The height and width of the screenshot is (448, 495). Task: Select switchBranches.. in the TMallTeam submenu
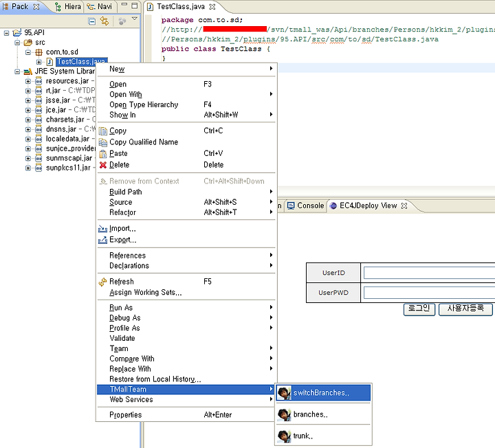323,393
